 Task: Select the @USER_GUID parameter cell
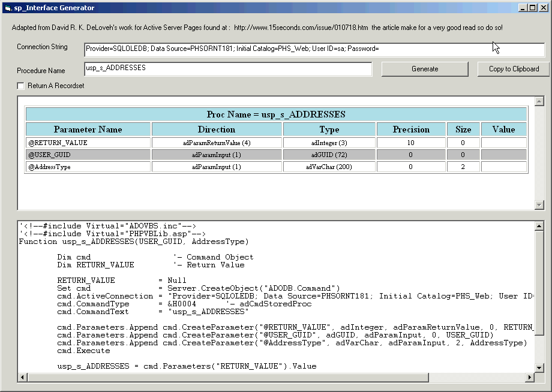pos(88,155)
